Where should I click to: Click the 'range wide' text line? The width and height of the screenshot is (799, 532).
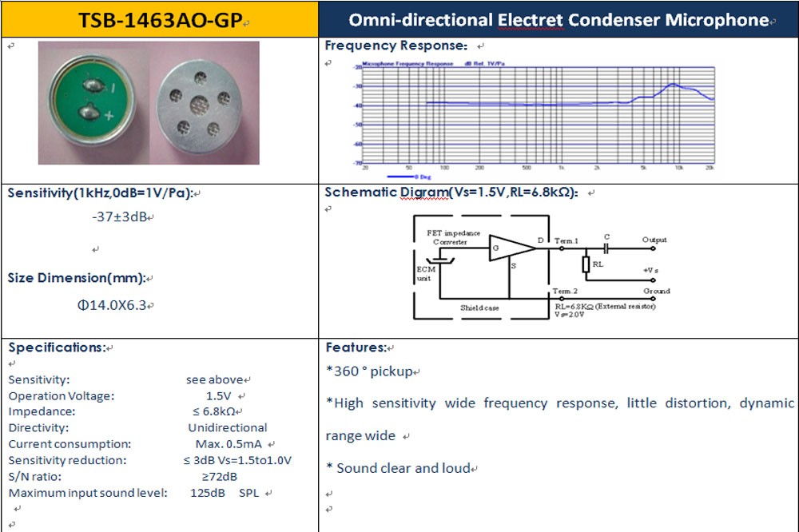(360, 435)
